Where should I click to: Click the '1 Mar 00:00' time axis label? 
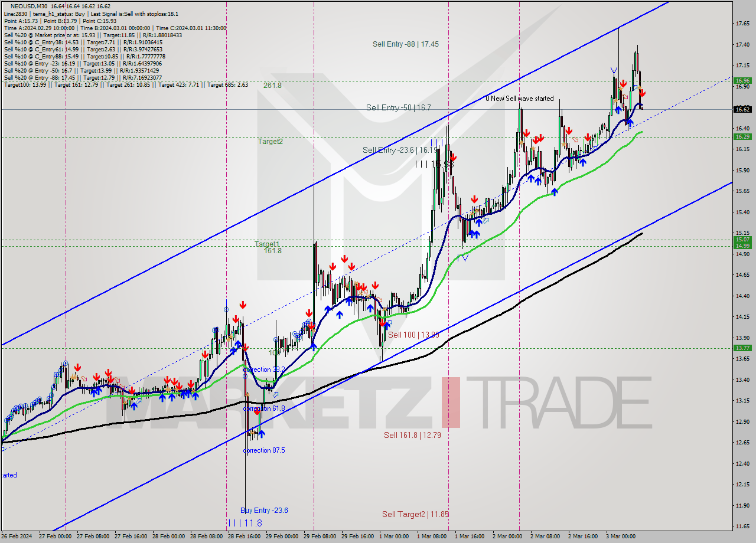(394, 537)
